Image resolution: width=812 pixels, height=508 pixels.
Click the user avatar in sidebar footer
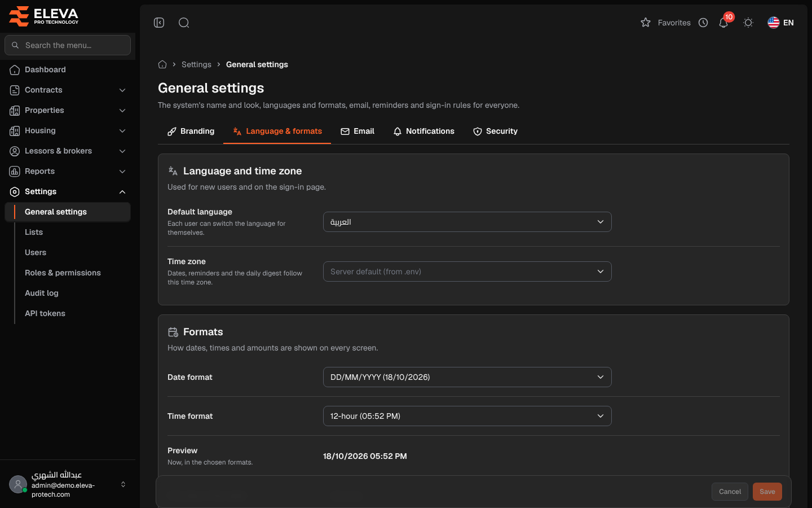tap(18, 484)
